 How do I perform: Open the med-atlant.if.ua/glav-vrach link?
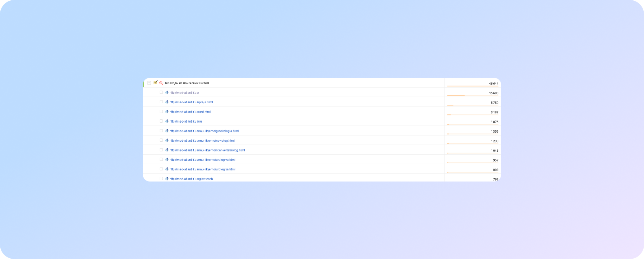pos(191,179)
